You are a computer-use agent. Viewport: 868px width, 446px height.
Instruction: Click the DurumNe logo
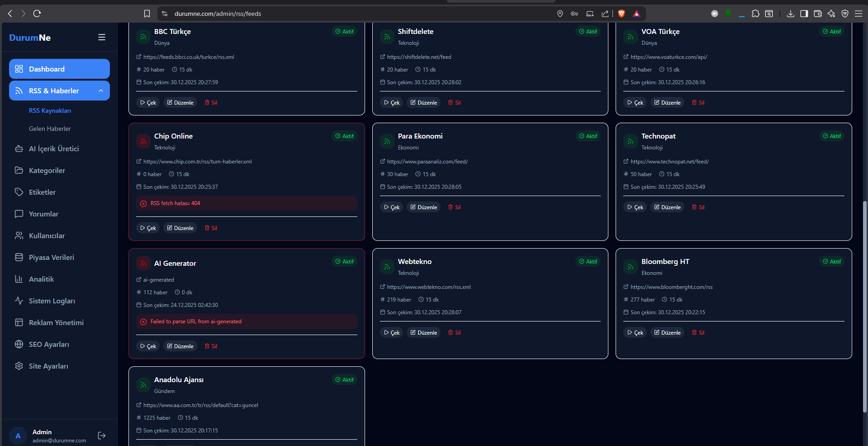30,38
